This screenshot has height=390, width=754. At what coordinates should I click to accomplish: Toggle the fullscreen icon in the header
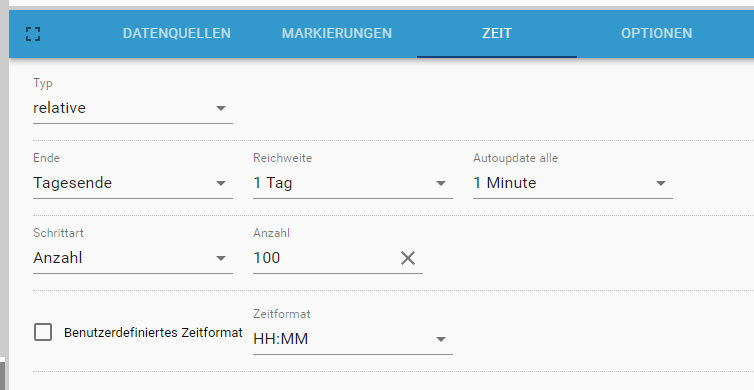[33, 34]
